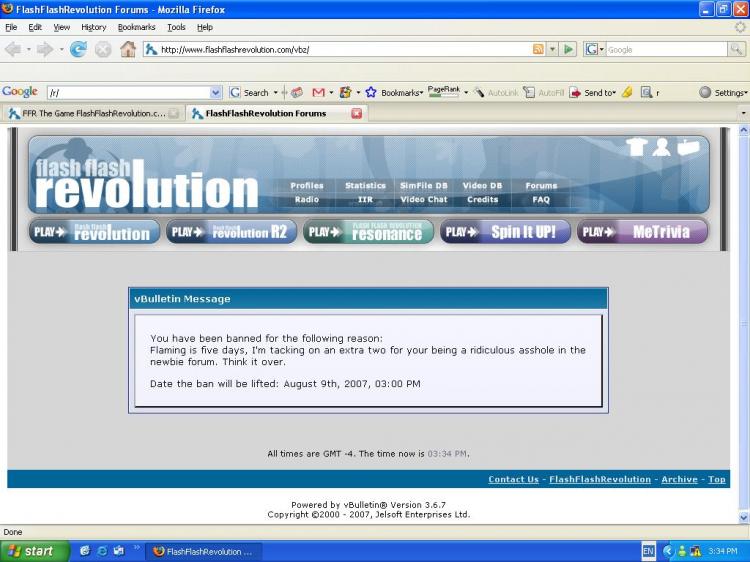
Task: Click the EN language indicator in taskbar
Action: (648, 551)
